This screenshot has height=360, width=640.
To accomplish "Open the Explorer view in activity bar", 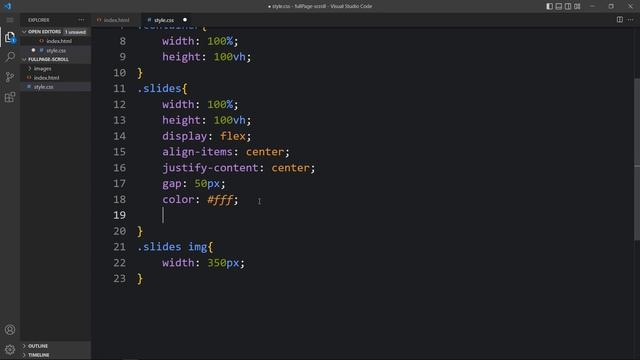I will [10, 38].
